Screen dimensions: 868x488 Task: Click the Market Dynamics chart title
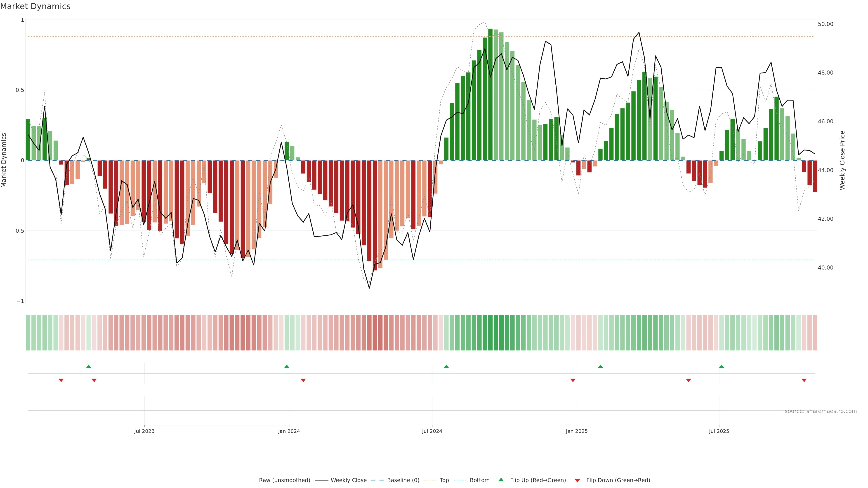coord(35,6)
